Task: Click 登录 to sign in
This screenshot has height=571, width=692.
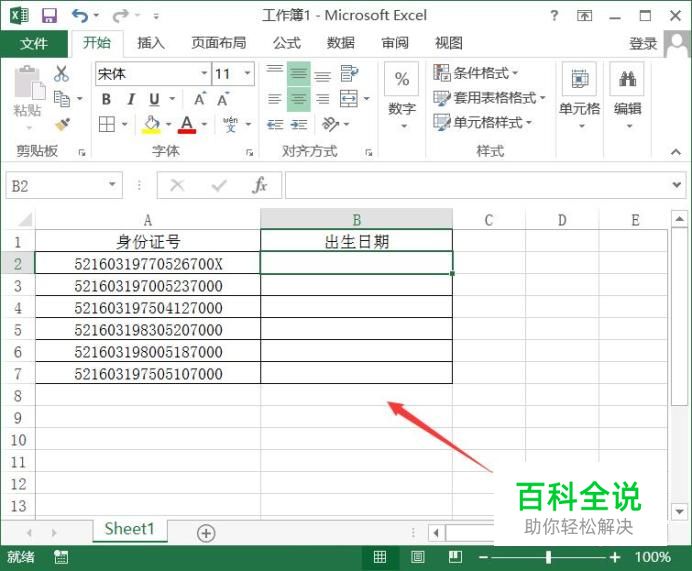Action: (x=643, y=43)
